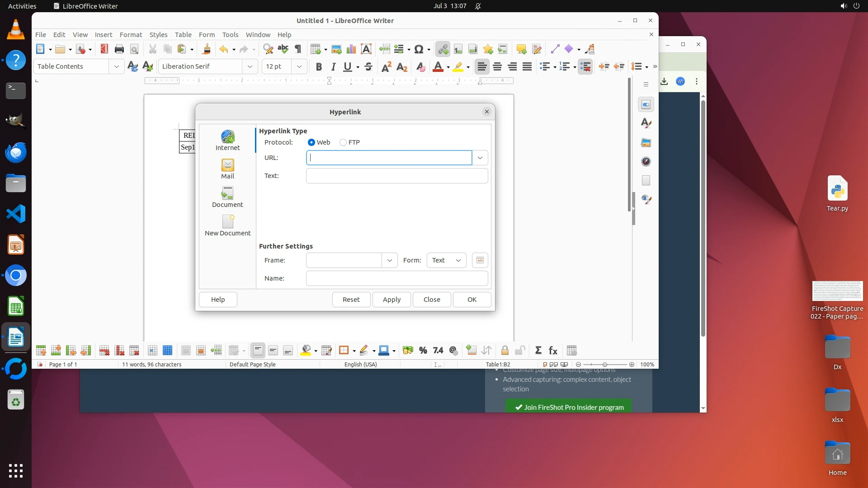Open the Form type dropdown showing Text

(x=446, y=260)
